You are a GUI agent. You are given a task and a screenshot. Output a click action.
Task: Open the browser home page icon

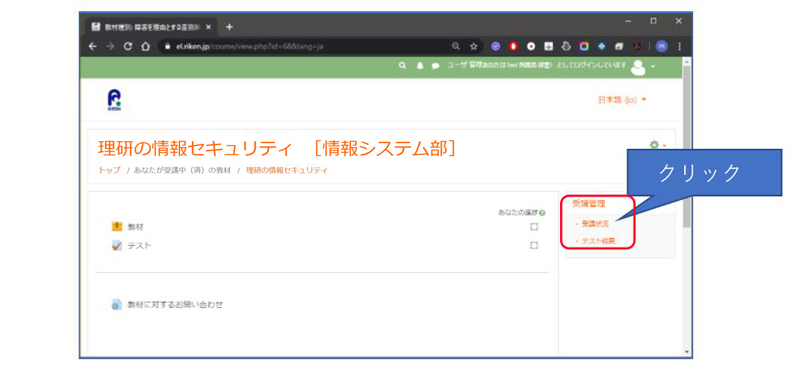145,46
